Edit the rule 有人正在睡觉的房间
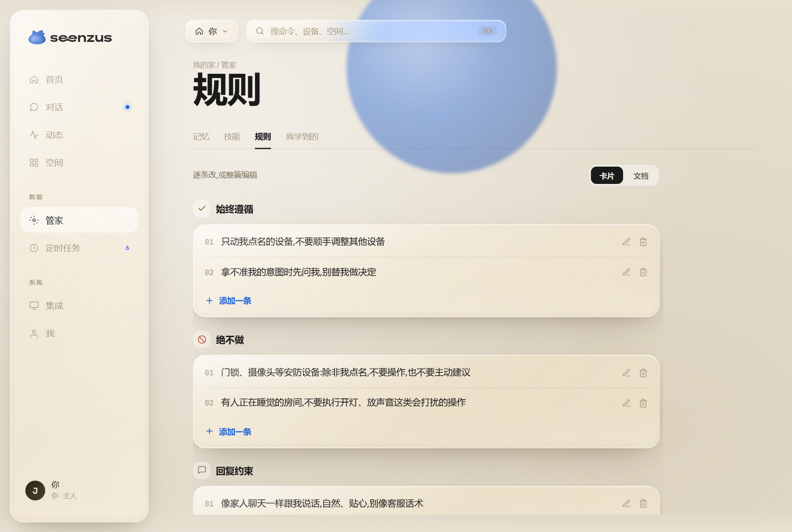The height and width of the screenshot is (532, 792). (x=626, y=403)
